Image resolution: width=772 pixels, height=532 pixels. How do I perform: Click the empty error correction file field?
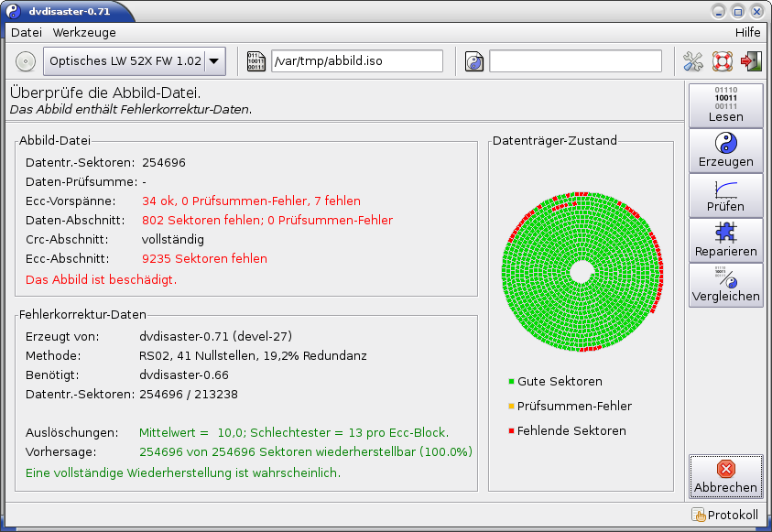tap(575, 61)
